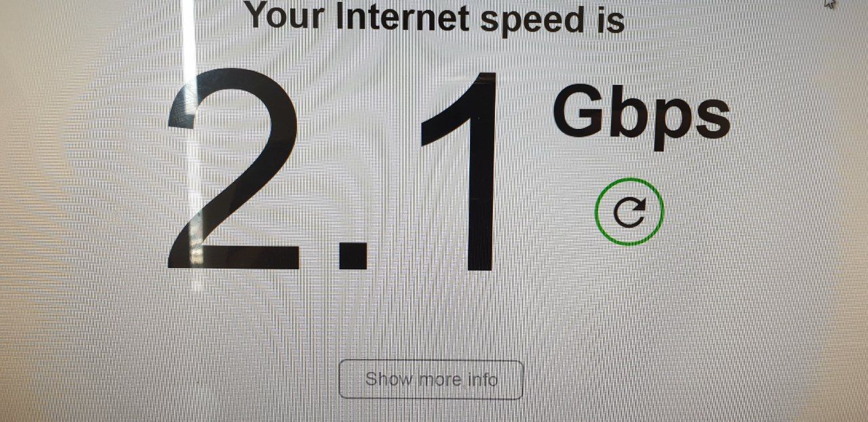
Task: Click the word "Your" in the heading
Action: point(285,15)
